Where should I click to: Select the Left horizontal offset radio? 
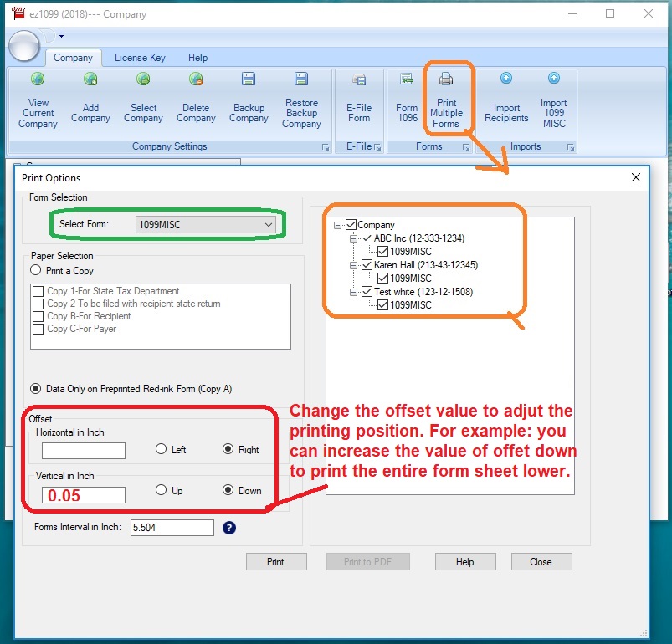pos(162,450)
